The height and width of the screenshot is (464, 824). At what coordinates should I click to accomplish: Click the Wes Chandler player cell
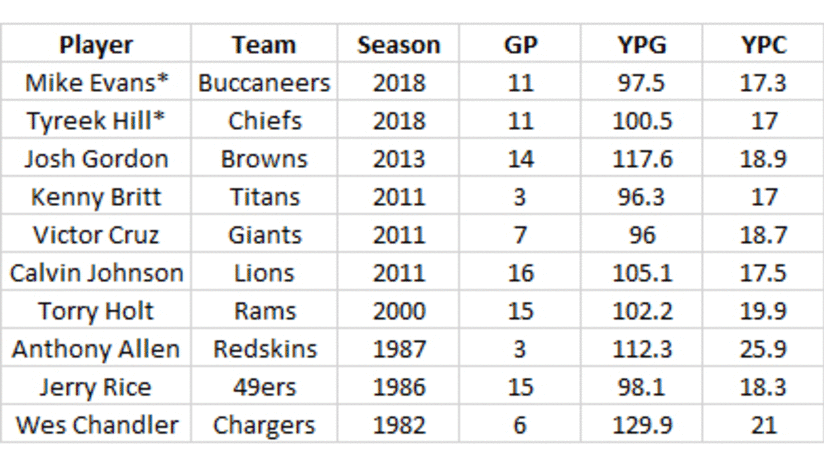click(96, 425)
